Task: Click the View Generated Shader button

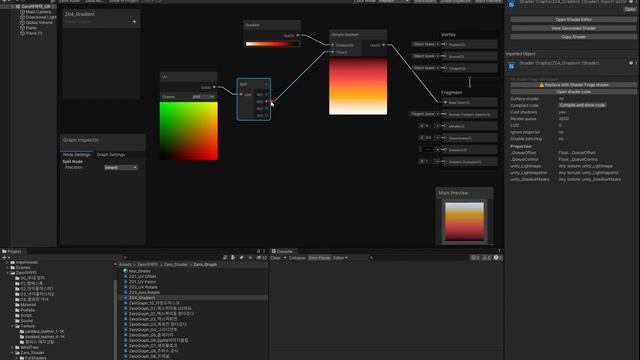Action: pyautogui.click(x=573, y=28)
